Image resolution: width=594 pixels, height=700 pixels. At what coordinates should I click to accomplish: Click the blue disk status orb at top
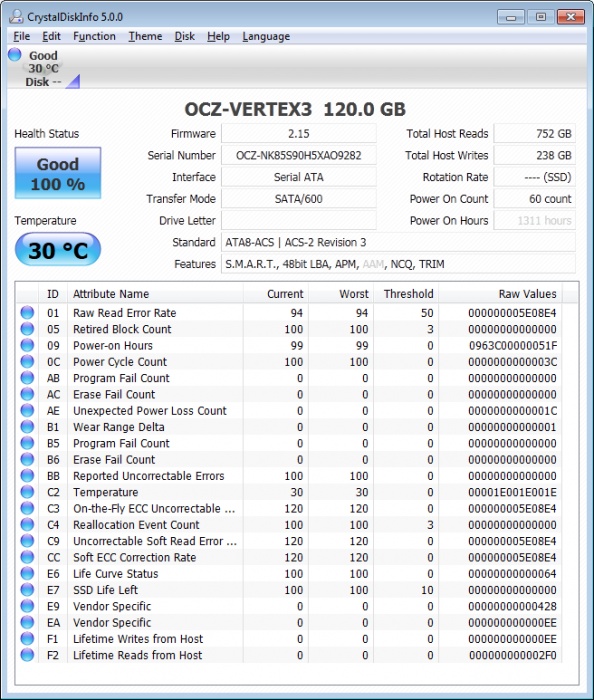[x=15, y=54]
